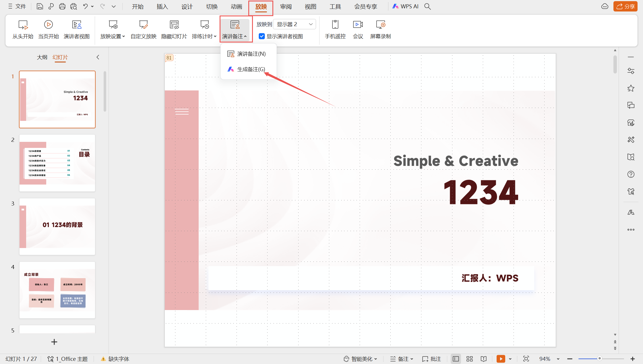Open phone remote control (手机遥控)

pyautogui.click(x=335, y=29)
